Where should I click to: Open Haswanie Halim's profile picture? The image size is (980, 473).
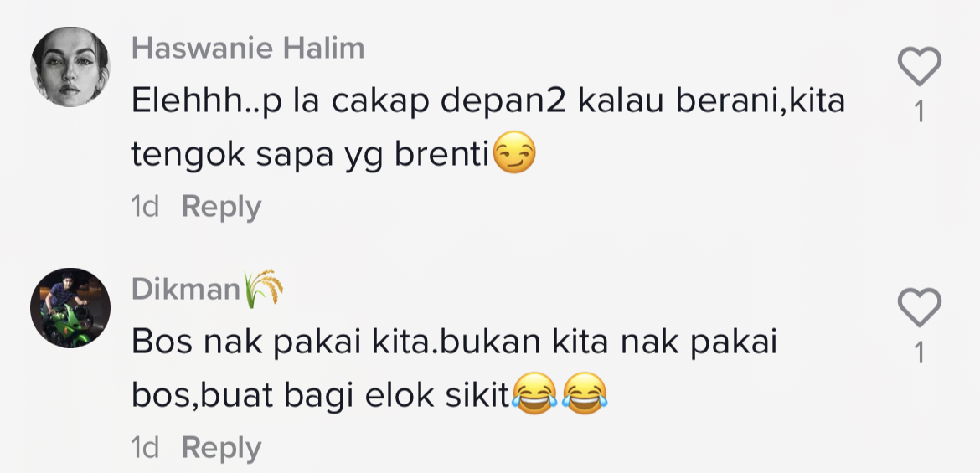click(x=70, y=67)
